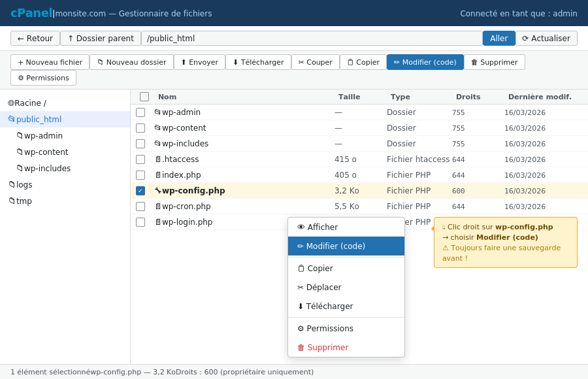Choose Afficher in the context menu

click(346, 227)
